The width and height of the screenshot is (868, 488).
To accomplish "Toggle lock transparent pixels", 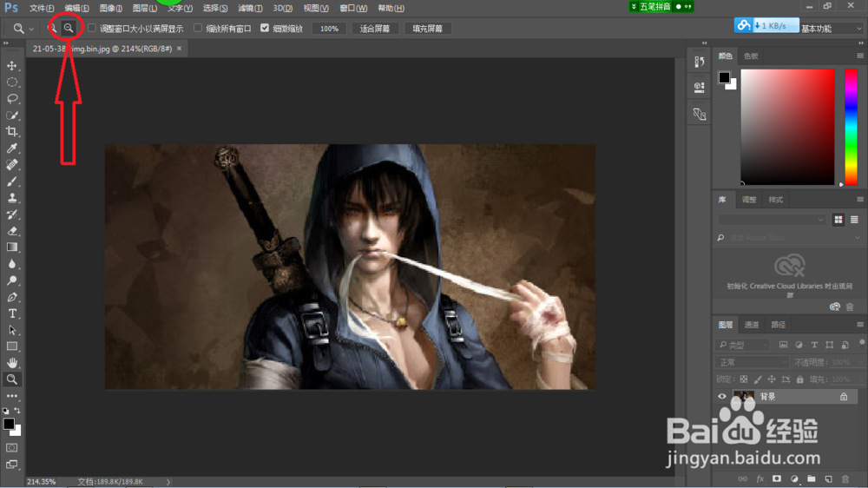I will pyautogui.click(x=744, y=379).
